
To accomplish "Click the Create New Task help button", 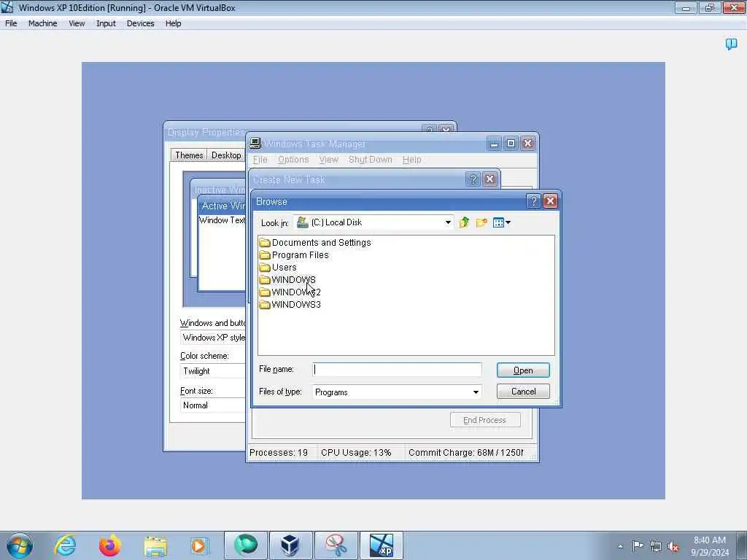I will tap(473, 179).
